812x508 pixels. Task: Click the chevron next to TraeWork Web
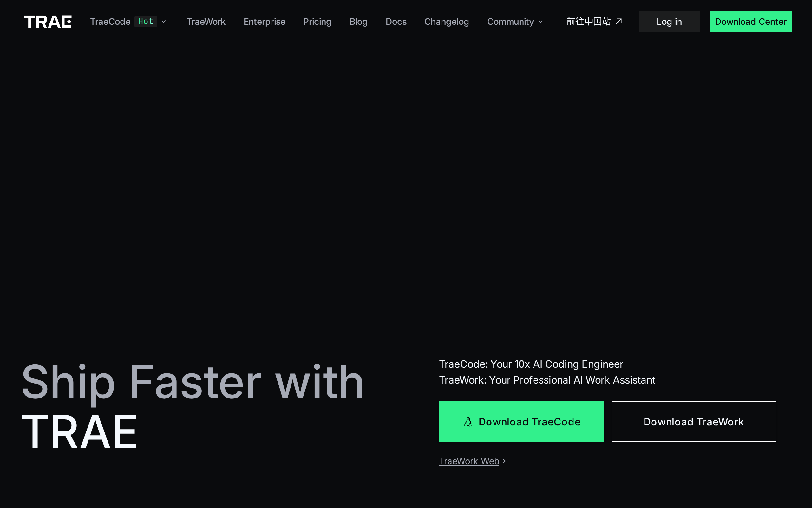point(504,461)
